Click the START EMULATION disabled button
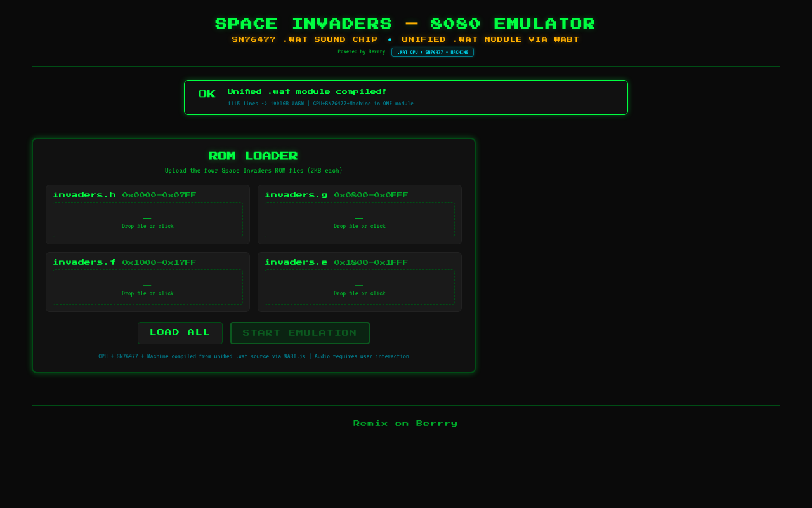This screenshot has width=812, height=508. (x=299, y=333)
